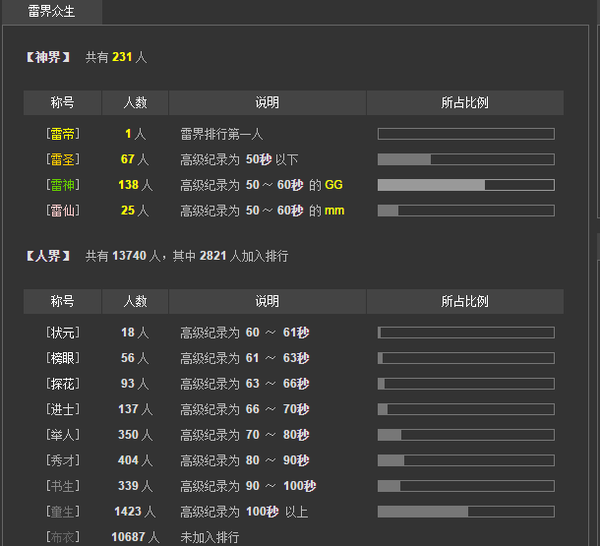600x546 pixels.
Task: Click the 称号 header in 神界 table
Action: (x=62, y=103)
